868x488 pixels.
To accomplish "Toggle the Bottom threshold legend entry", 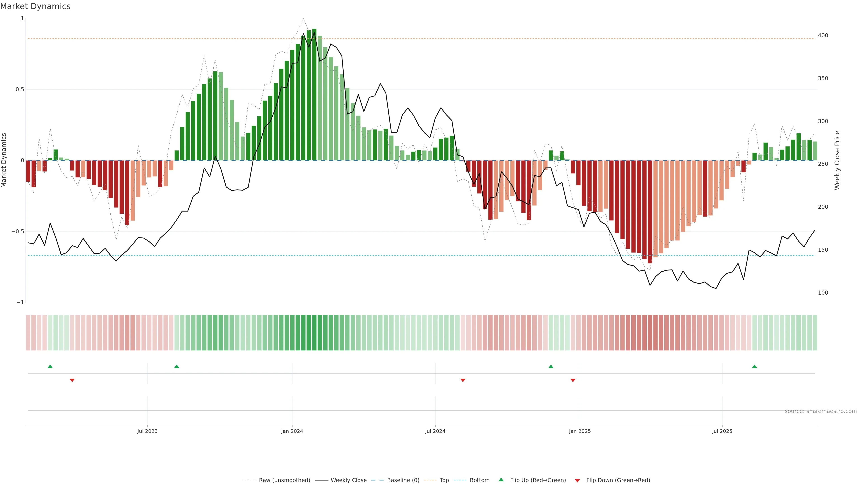I will [x=479, y=480].
